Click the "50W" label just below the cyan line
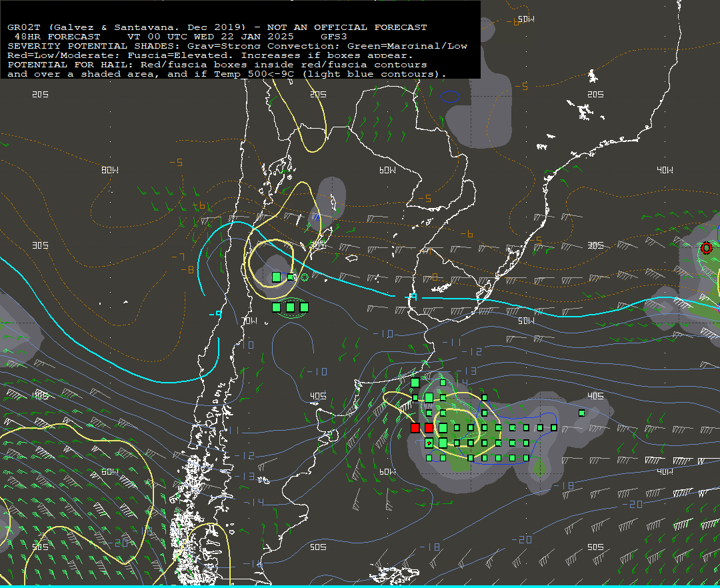 (526, 321)
